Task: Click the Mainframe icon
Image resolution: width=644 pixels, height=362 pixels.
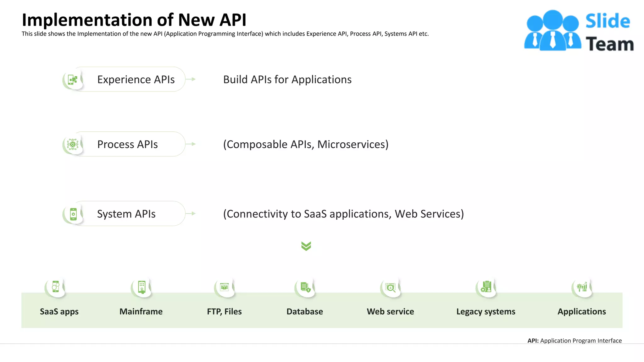Action: click(142, 287)
